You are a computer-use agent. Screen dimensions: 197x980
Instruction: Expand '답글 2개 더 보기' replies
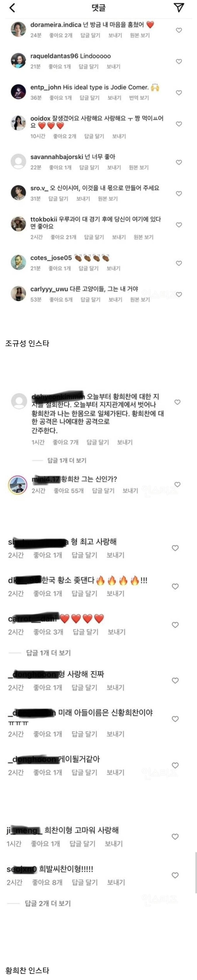coord(48,903)
